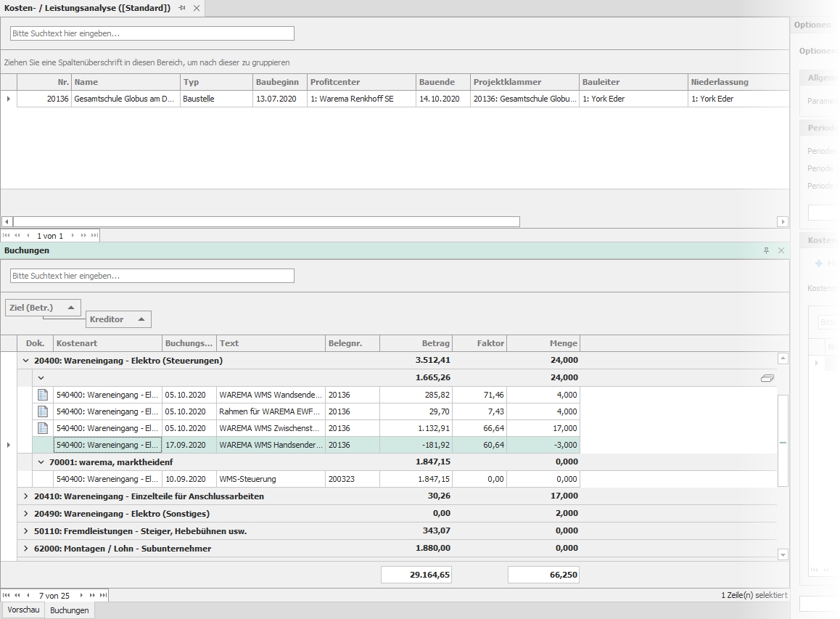Toggle sort order on Kreditor group chip
The height and width of the screenshot is (619, 840).
tap(141, 319)
